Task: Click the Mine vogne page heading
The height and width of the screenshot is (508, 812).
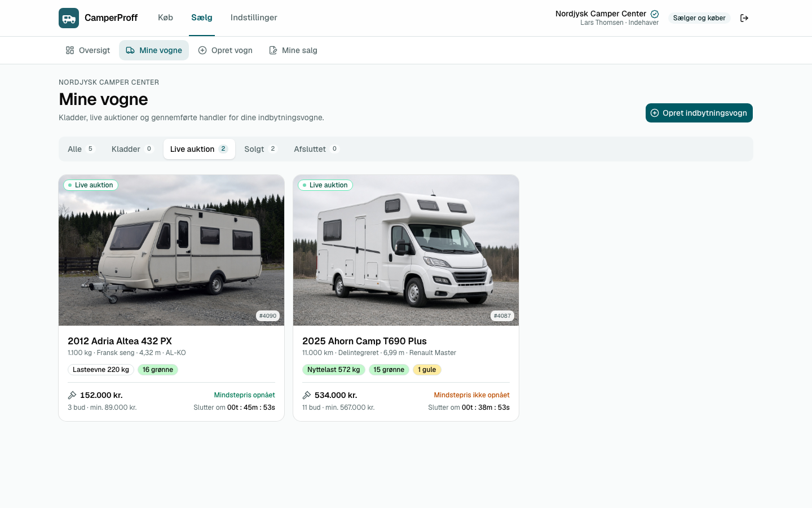Action: pyautogui.click(x=103, y=99)
